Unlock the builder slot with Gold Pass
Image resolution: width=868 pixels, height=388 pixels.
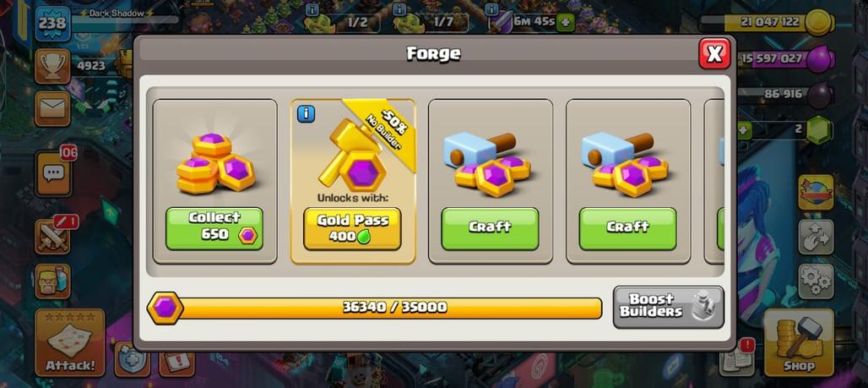tap(352, 228)
